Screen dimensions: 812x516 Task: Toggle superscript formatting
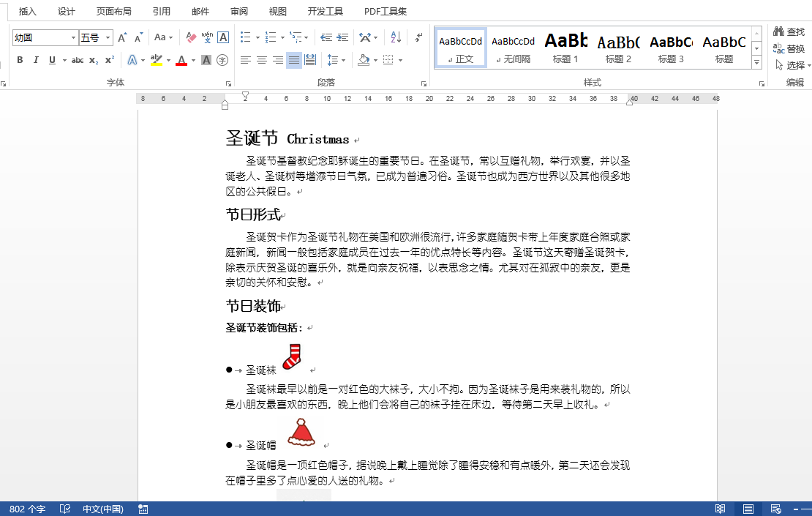(109, 60)
